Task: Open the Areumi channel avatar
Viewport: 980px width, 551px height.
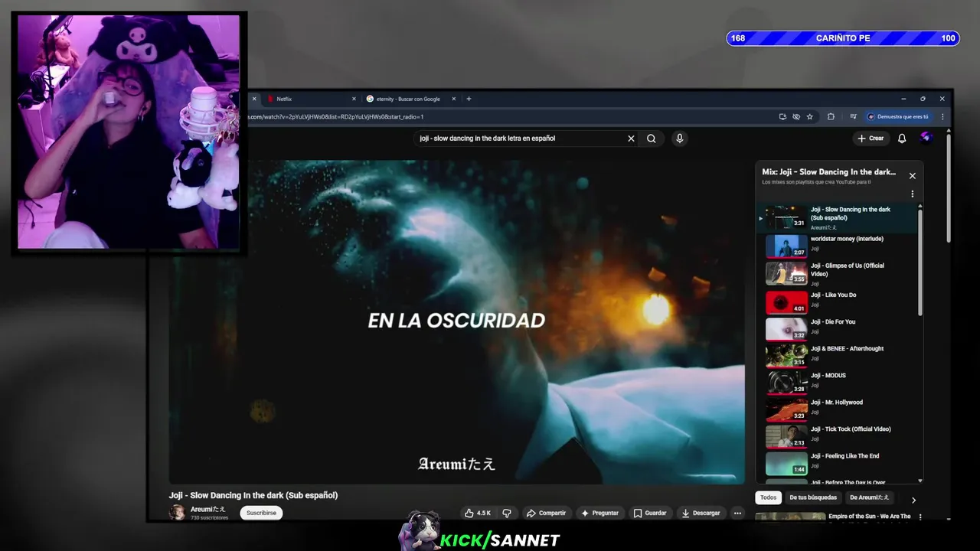Action: [177, 512]
